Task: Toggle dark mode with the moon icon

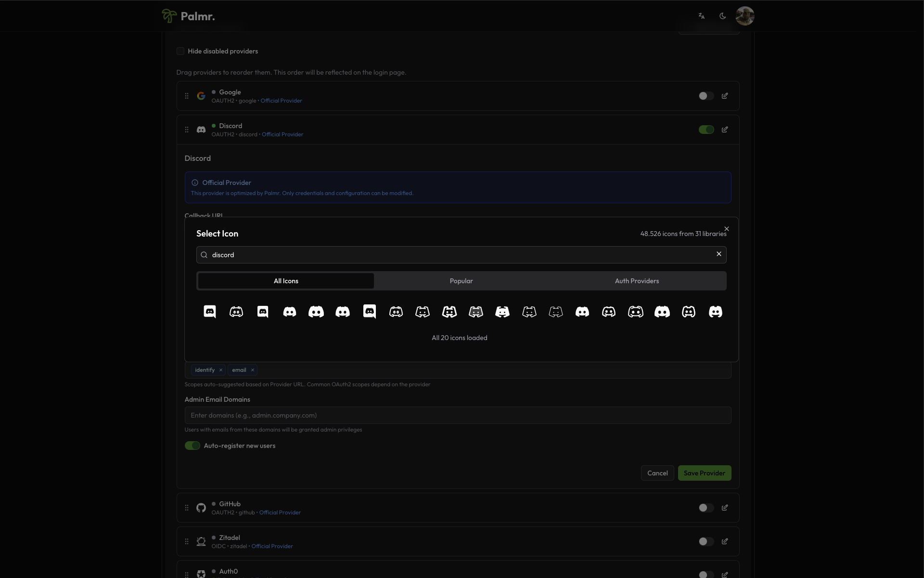Action: pyautogui.click(x=722, y=16)
